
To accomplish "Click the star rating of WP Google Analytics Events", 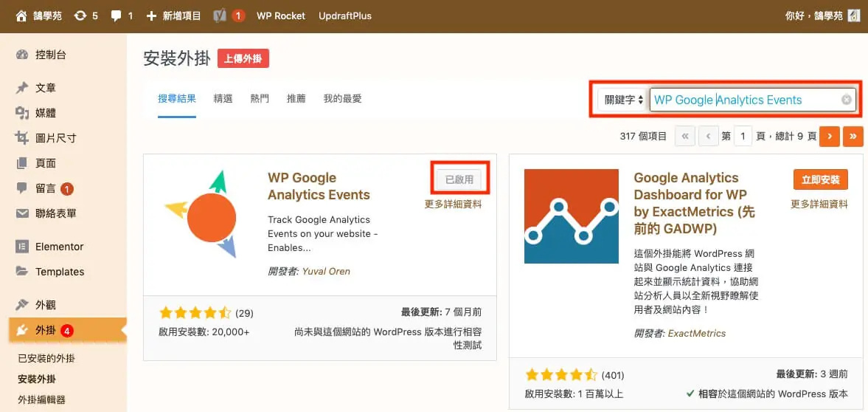I will coord(195,313).
